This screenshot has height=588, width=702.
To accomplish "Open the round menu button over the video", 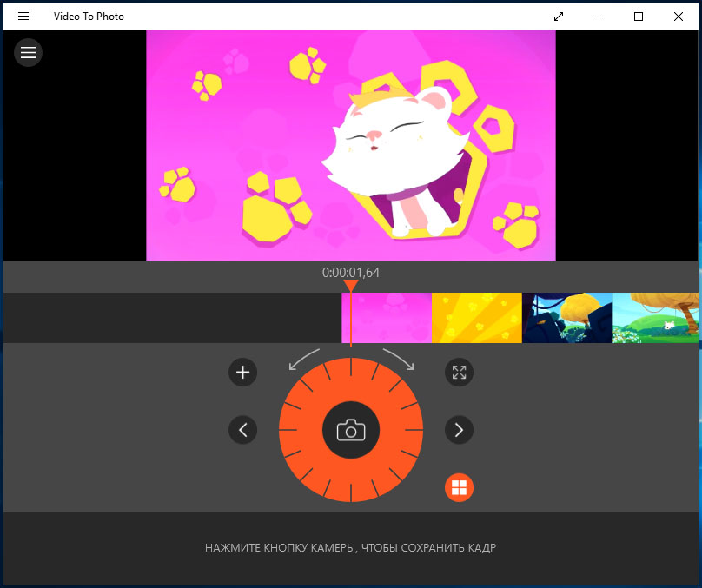I will (28, 52).
